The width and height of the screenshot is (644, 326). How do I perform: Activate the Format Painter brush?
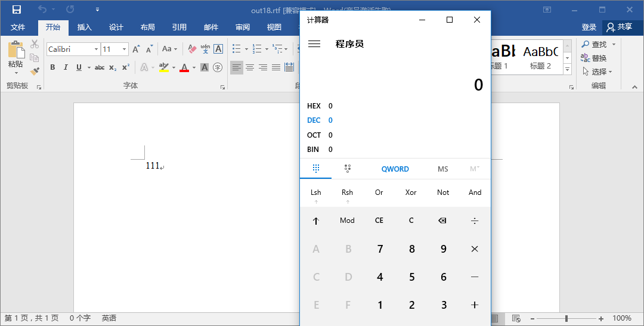[x=35, y=71]
